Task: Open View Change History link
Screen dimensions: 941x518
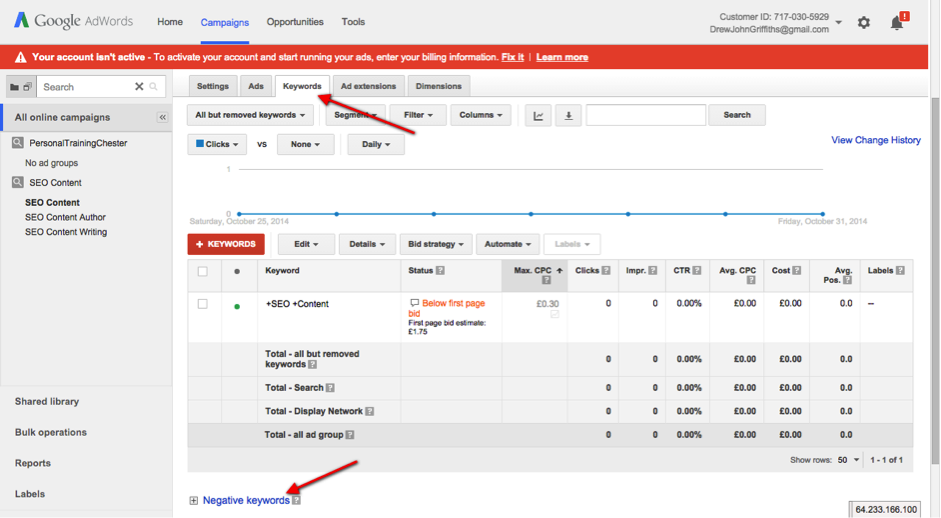Action: [876, 140]
